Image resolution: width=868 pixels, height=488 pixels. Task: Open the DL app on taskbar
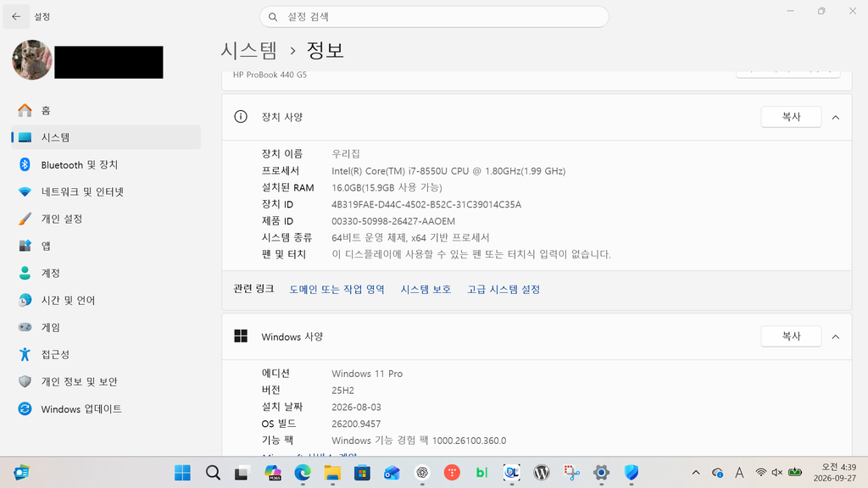(x=511, y=473)
